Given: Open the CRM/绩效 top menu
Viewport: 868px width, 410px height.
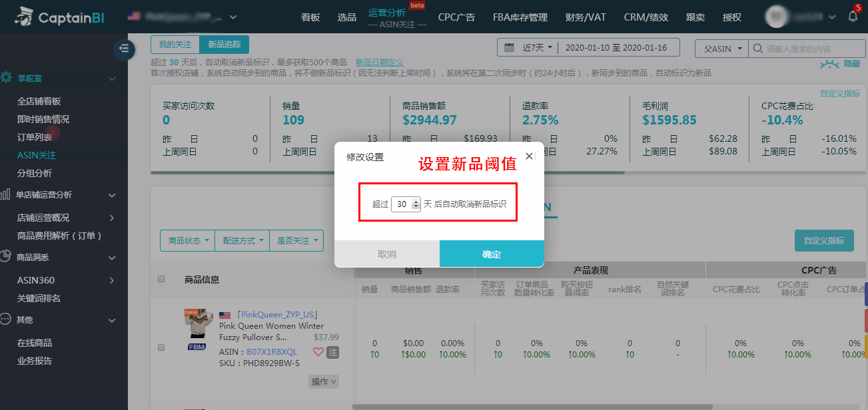Looking at the screenshot, I should click(646, 17).
